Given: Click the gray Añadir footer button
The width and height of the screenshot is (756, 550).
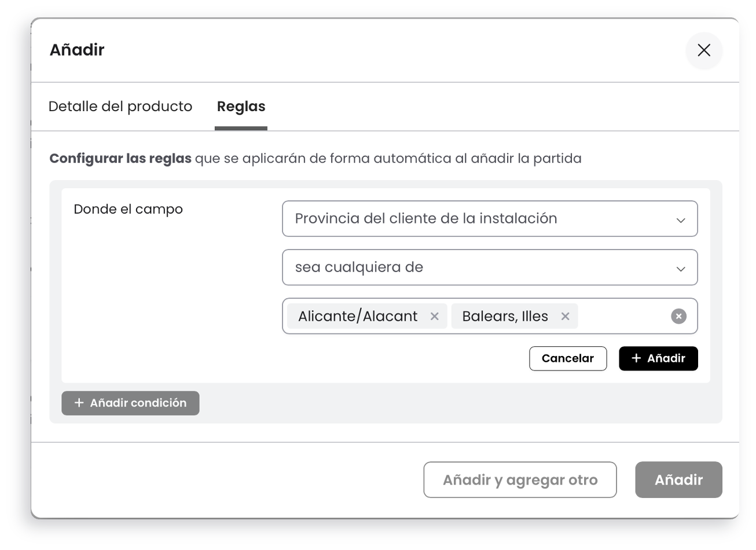Looking at the screenshot, I should coord(678,480).
